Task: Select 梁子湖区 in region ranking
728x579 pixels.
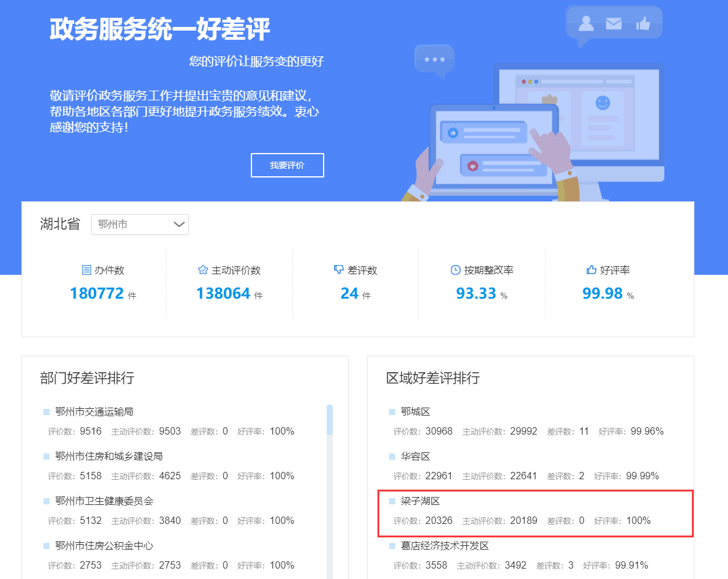Action: coord(420,501)
